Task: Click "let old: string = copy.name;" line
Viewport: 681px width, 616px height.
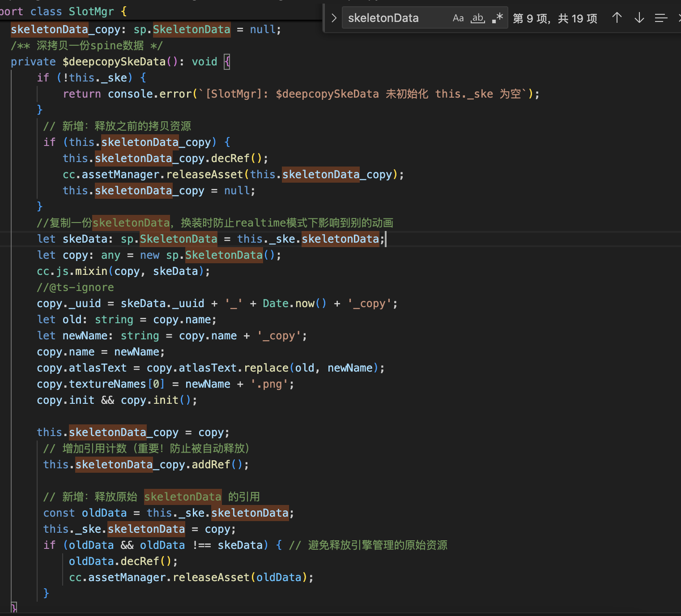Action: coord(127,320)
